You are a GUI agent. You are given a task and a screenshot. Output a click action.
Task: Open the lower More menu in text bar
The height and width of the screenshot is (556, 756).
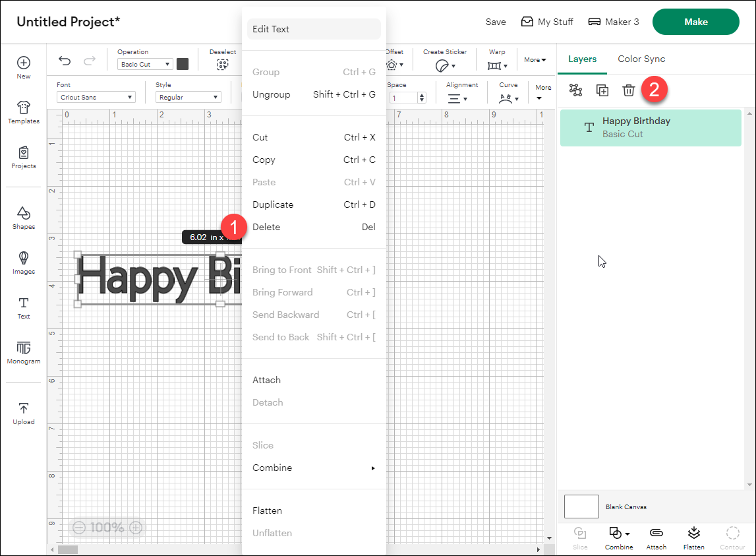(543, 92)
